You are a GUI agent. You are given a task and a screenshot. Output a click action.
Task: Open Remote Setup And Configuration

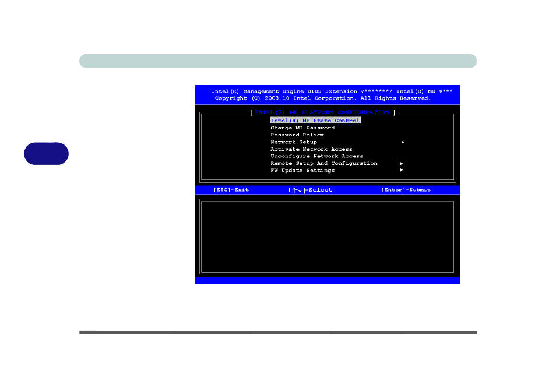323,164
